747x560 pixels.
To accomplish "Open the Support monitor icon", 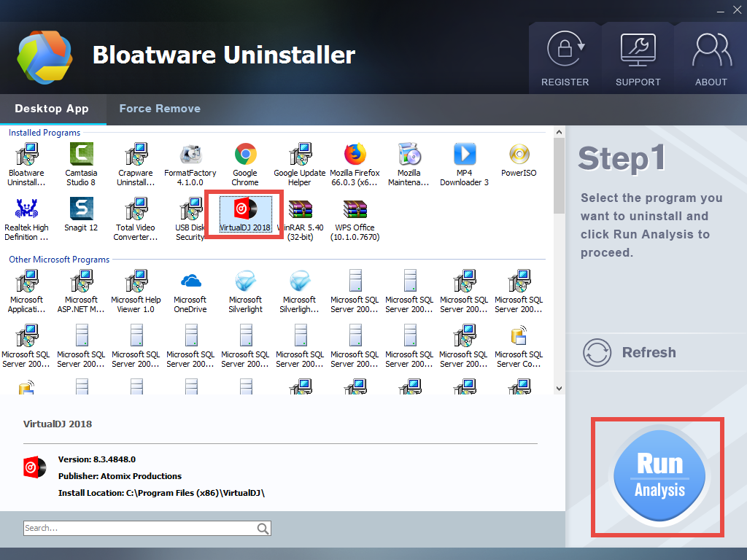I will [x=638, y=50].
